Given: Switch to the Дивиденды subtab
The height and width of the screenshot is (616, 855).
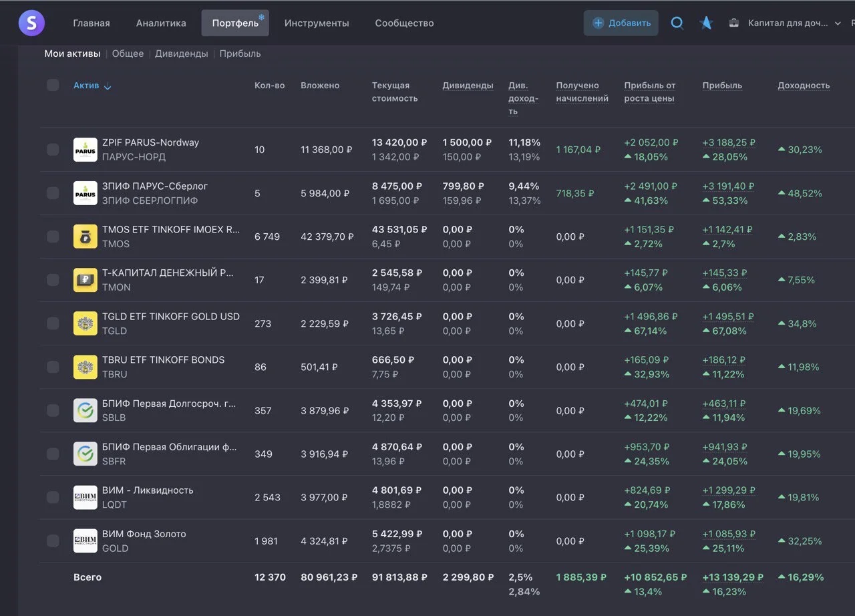Looking at the screenshot, I should (182, 53).
